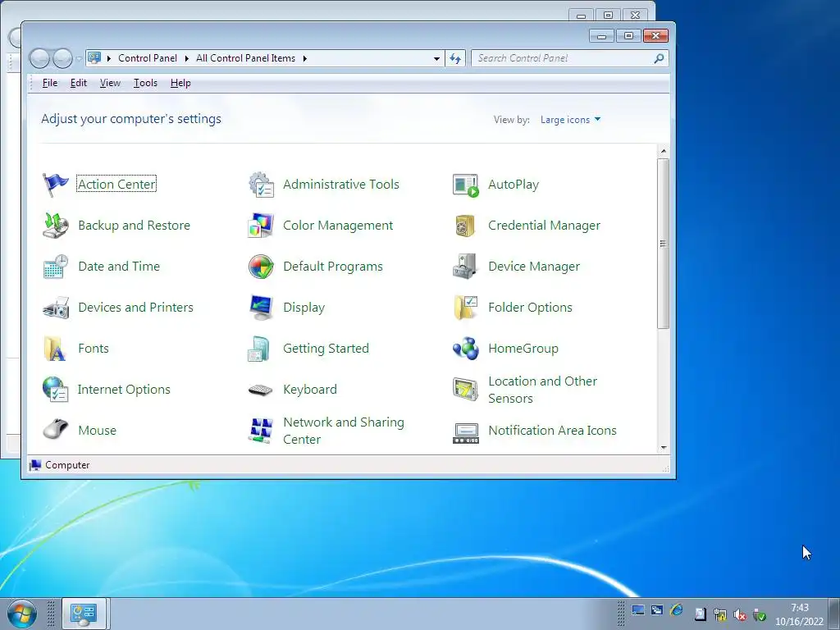Open the View menu

pos(110,83)
